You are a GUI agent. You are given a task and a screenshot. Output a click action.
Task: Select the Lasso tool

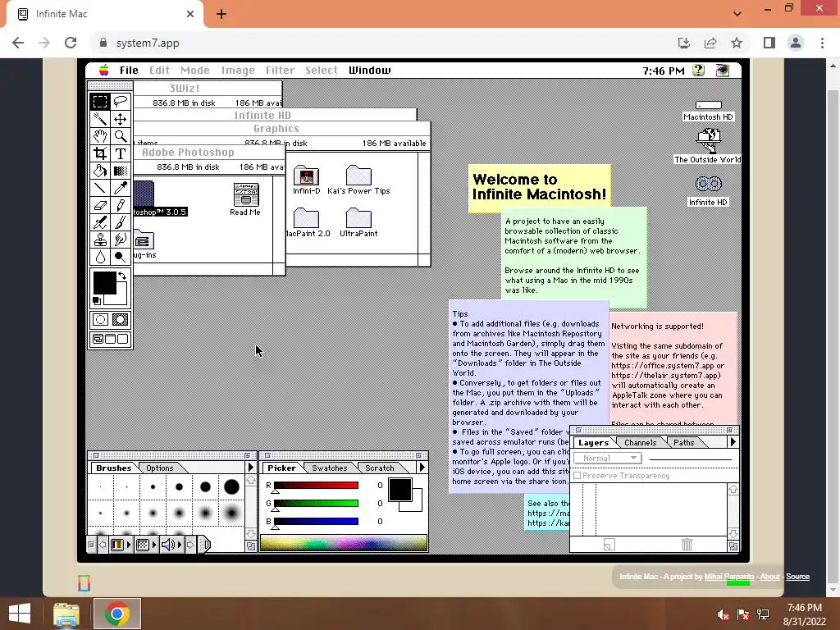click(x=121, y=101)
